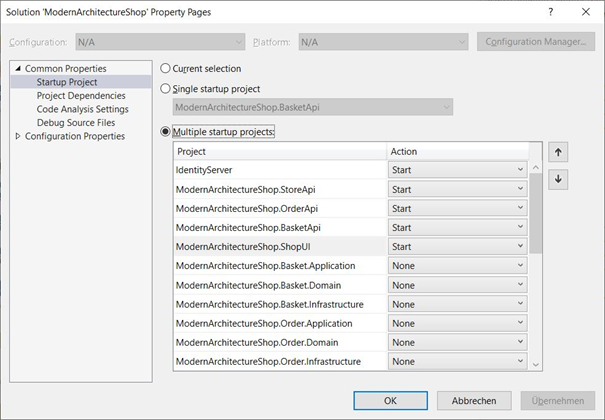Image resolution: width=605 pixels, height=420 pixels.
Task: Open Code Analysis Settings page
Action: [x=82, y=109]
